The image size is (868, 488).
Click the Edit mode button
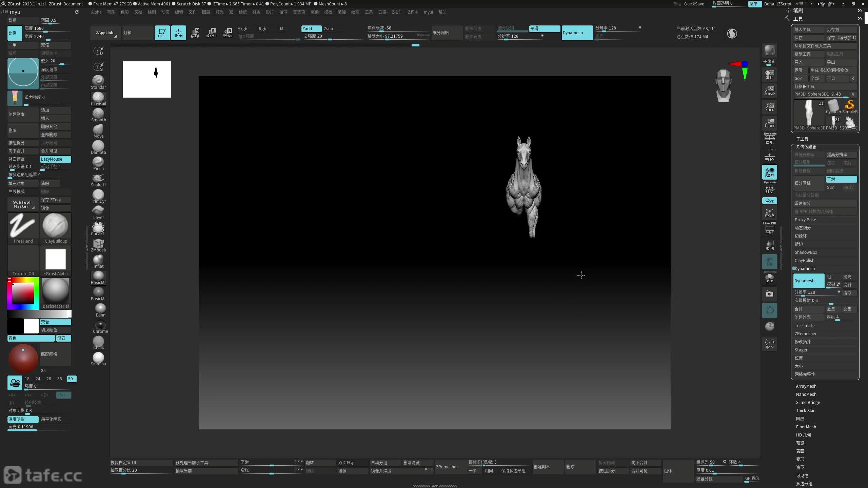(162, 33)
